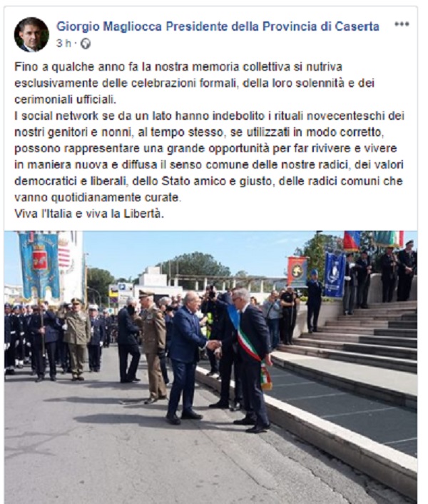The width and height of the screenshot is (428, 504).
Task: Click the globe public-audience icon
Action: (x=86, y=44)
